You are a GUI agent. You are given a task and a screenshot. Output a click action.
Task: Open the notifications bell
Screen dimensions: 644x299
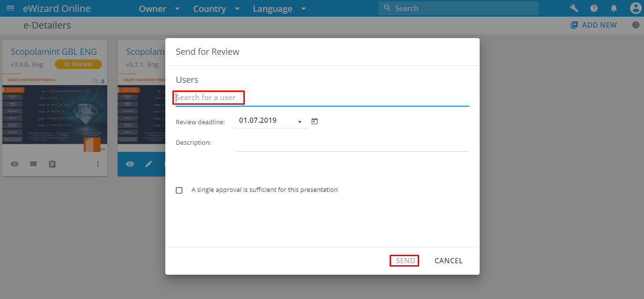[614, 8]
